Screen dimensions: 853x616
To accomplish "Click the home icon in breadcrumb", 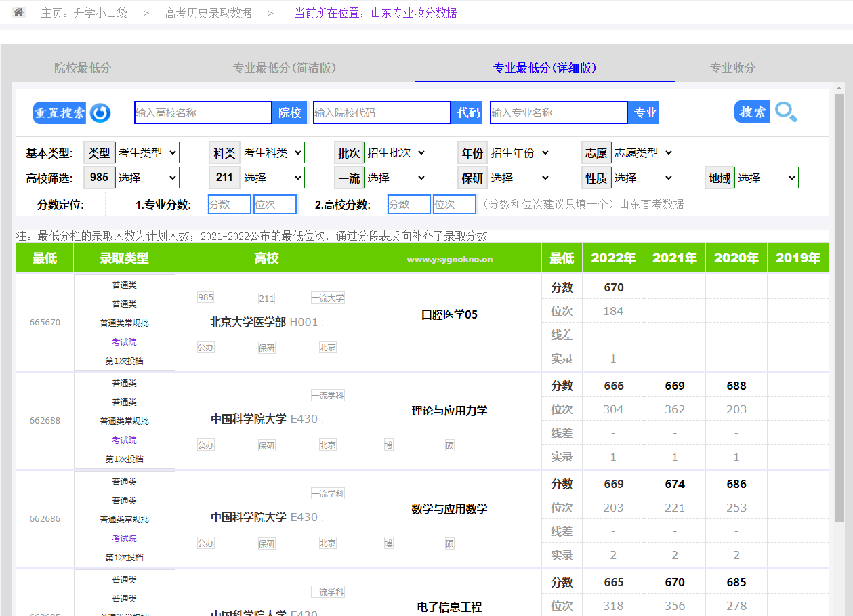I will (x=19, y=12).
